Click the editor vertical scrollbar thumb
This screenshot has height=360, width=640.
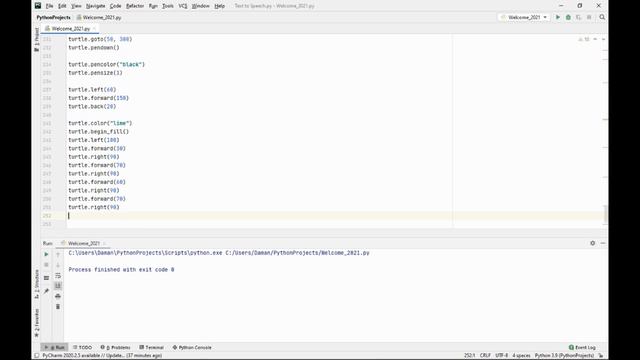pos(605,214)
